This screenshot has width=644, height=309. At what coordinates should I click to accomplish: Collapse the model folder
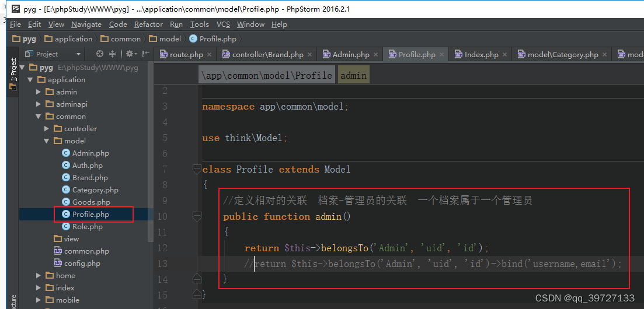click(x=46, y=141)
